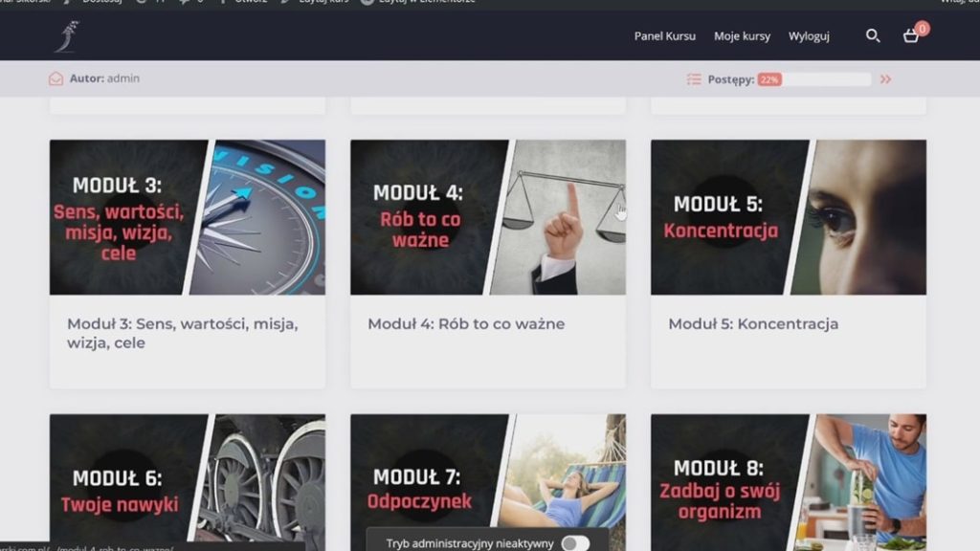980x551 pixels.
Task: Toggle the Tryb administracyjny switch
Action: coord(575,543)
